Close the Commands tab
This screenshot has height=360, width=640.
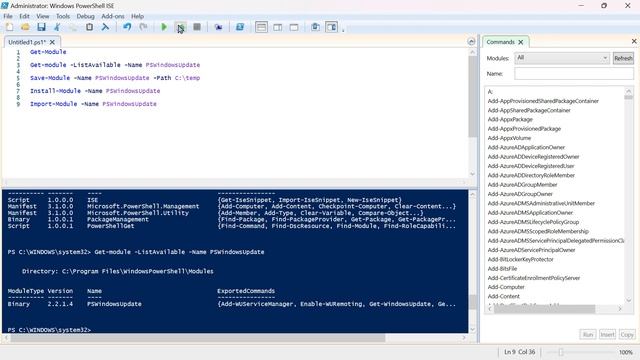(x=521, y=42)
